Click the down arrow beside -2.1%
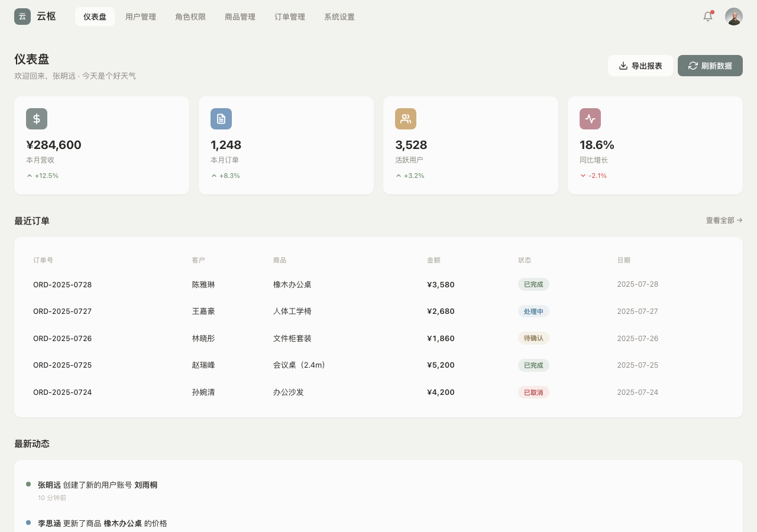Image resolution: width=757 pixels, height=532 pixels. pyautogui.click(x=583, y=176)
